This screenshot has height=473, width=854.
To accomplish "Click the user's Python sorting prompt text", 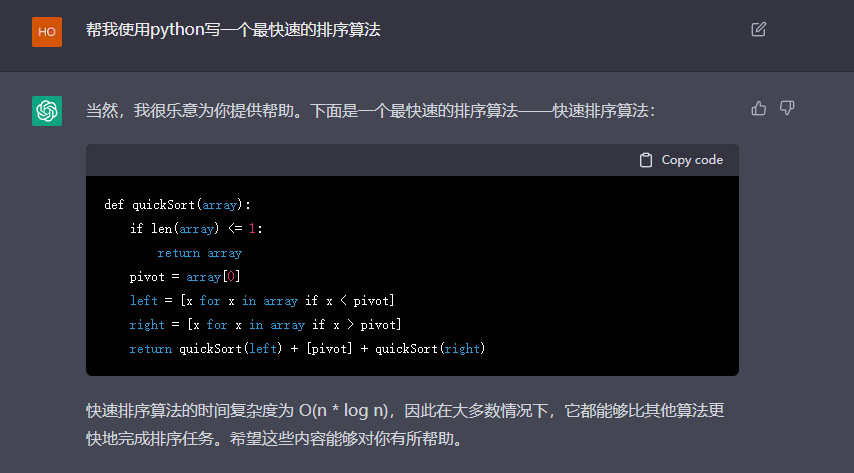I will click(232, 30).
